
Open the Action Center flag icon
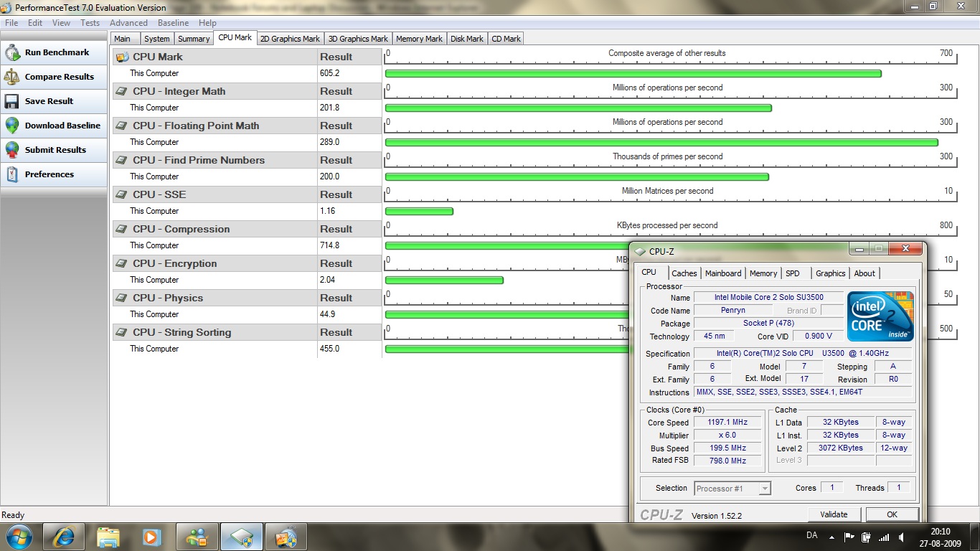[x=849, y=537]
